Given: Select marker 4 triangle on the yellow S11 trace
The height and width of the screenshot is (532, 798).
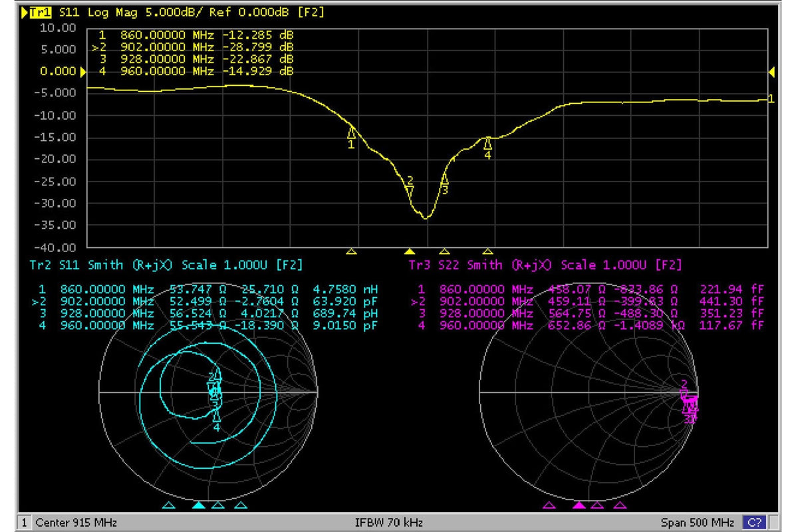Looking at the screenshot, I should (x=487, y=144).
